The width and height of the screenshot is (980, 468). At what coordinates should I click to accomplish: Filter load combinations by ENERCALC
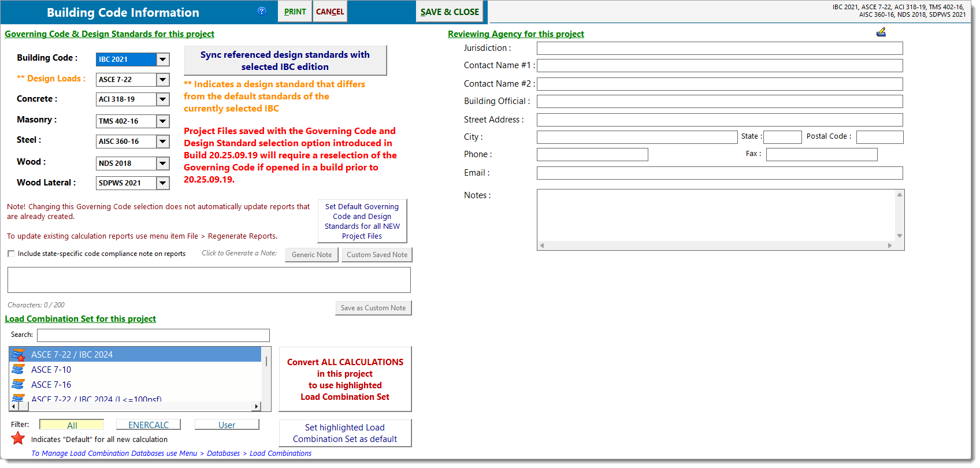point(149,425)
